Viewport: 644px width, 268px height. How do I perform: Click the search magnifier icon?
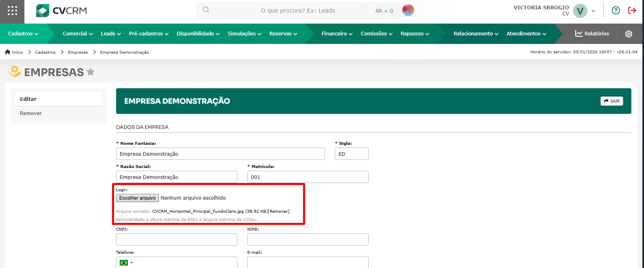pos(206,10)
